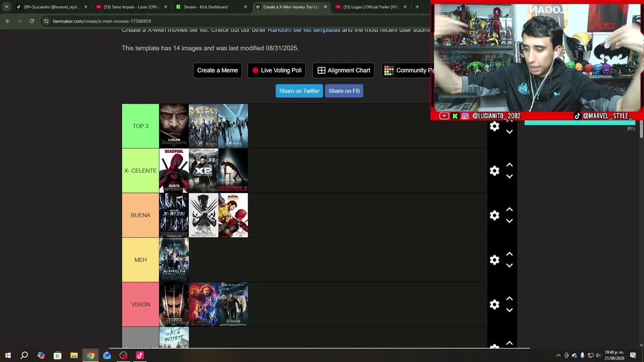
Task: Open a new browser tab
Action: pos(417,7)
